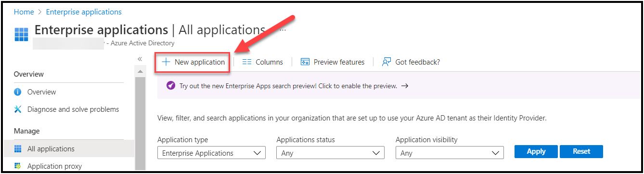
Task: Open the Application visibility dropdown
Action: (450, 153)
